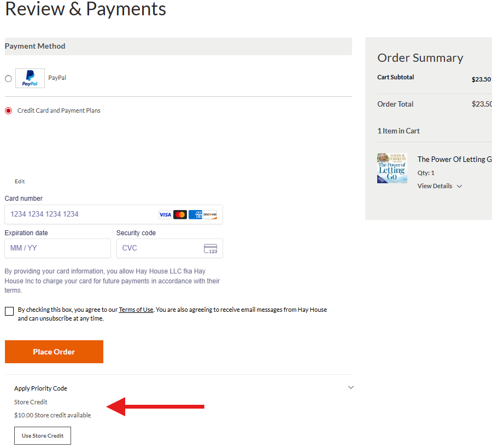Click the 1 Item in Cart heading
This screenshot has height=448, width=492.
[399, 131]
